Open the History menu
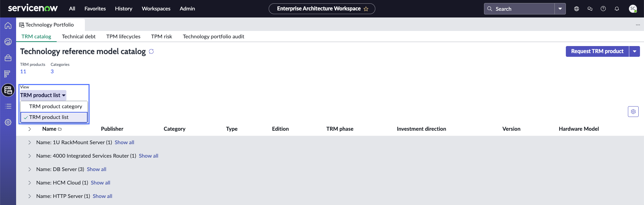644x205 pixels. (123, 9)
